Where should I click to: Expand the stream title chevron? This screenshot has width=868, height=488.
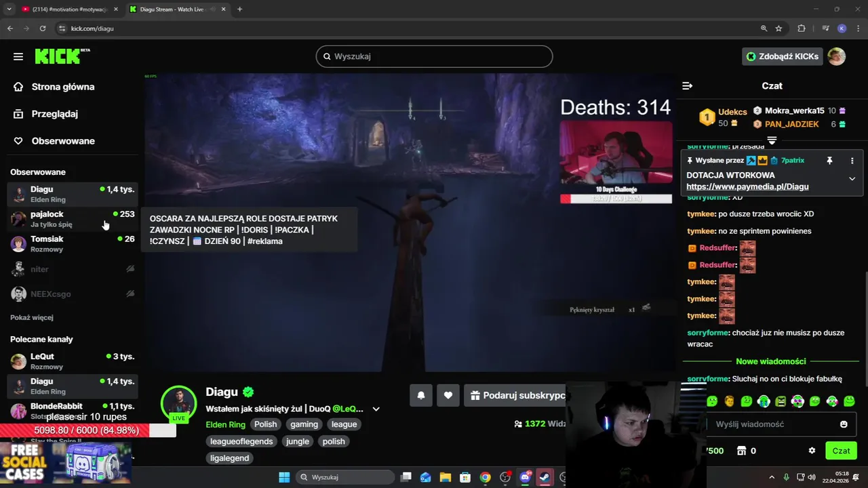(x=376, y=409)
